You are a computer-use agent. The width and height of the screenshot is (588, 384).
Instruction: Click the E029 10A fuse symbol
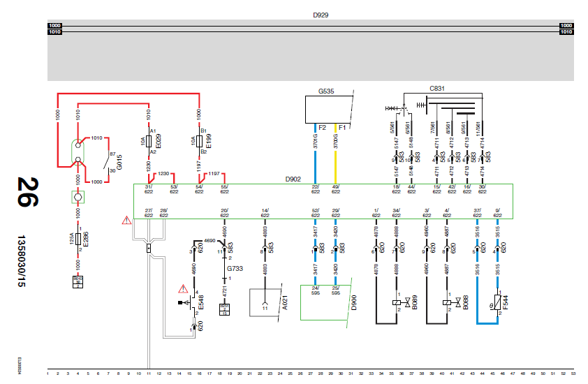149,141
